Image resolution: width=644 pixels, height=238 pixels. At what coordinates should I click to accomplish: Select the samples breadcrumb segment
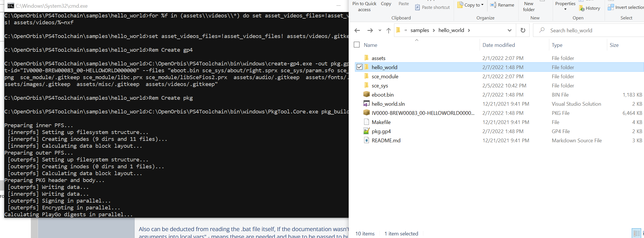click(420, 30)
